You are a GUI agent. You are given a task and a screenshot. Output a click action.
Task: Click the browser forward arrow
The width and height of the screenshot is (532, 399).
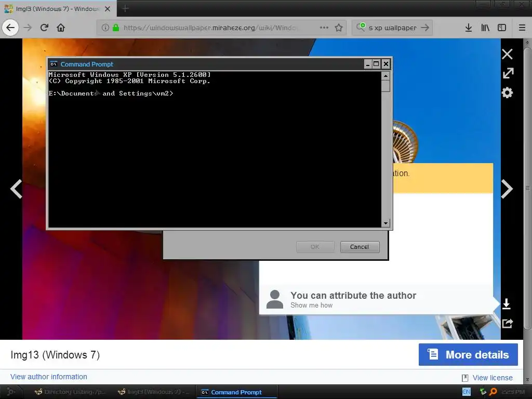click(x=28, y=28)
